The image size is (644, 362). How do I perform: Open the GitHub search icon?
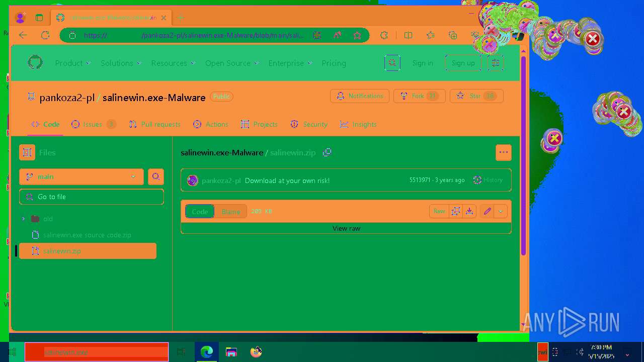pos(392,63)
